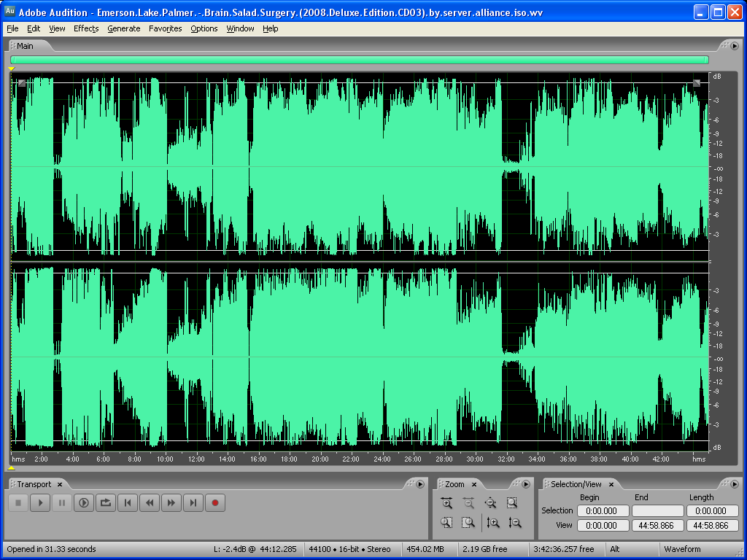Click Zoom to Right Edge of Selection
Viewport: 747px width, 560px height.
tap(468, 522)
